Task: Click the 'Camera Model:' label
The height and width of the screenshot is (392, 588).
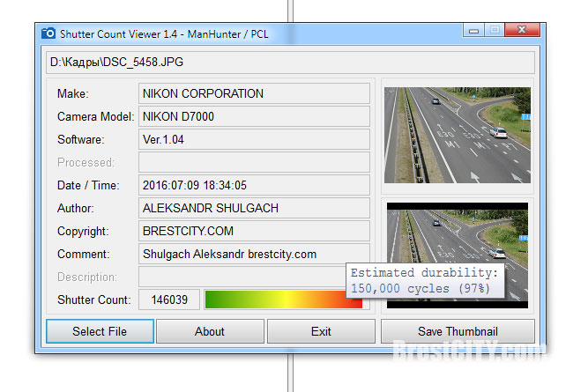Action: coord(95,116)
